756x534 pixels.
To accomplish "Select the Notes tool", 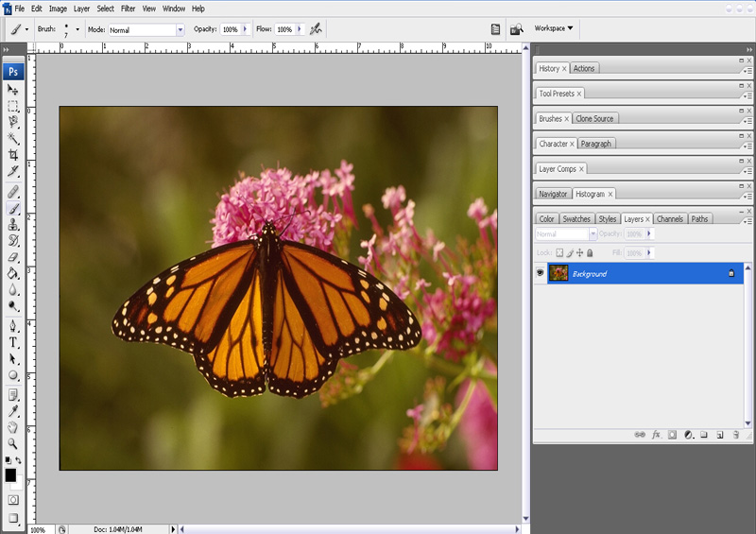I will [13, 395].
